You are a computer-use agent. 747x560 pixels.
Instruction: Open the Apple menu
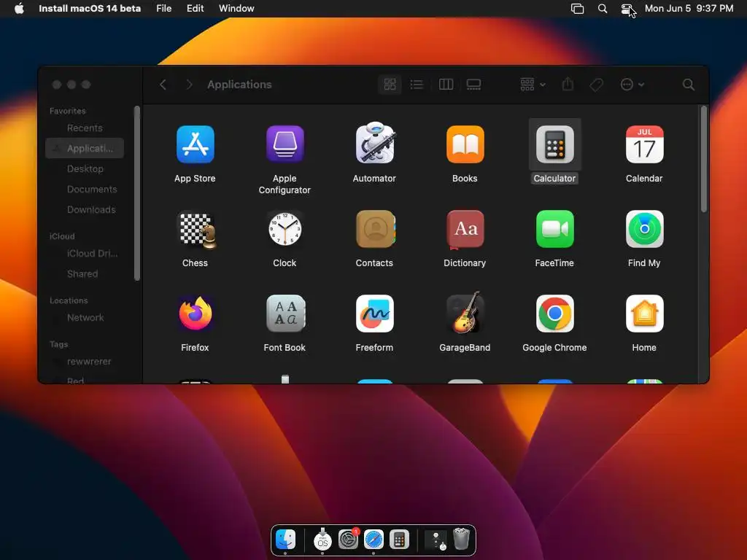click(x=19, y=8)
